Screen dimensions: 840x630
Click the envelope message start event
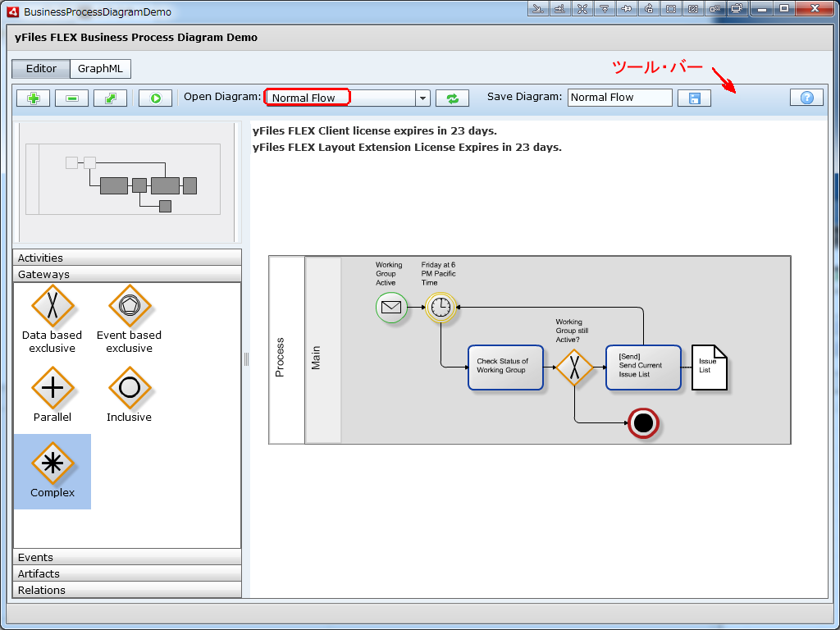click(x=391, y=308)
